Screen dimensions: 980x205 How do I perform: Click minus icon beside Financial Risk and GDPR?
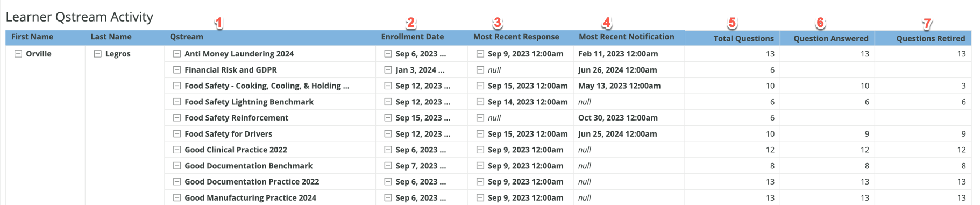tap(177, 70)
